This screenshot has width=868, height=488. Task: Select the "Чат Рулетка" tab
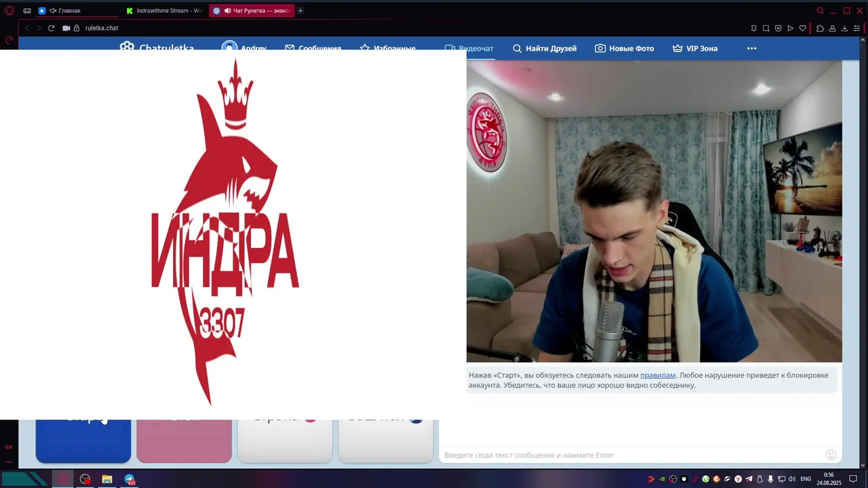[x=251, y=11]
